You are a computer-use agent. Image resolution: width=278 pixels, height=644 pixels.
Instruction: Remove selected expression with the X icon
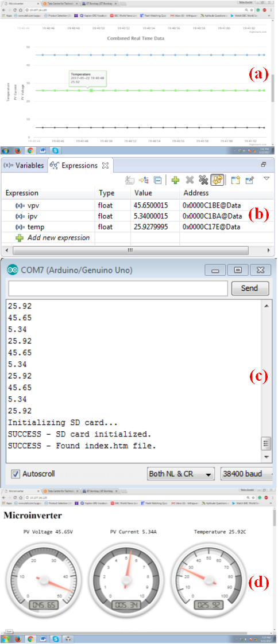pos(190,180)
